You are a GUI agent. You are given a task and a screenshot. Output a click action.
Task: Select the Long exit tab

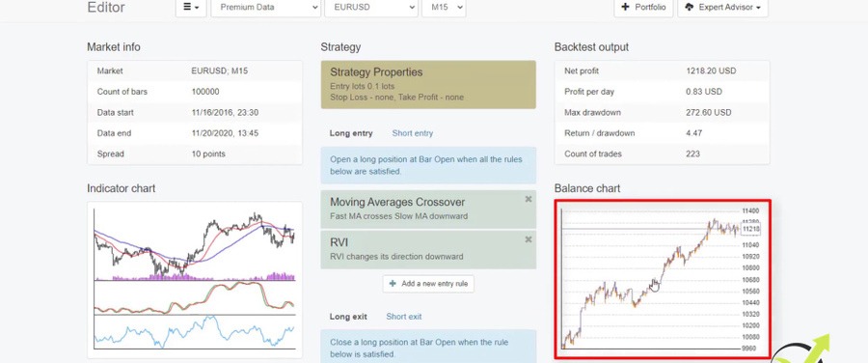(x=348, y=317)
